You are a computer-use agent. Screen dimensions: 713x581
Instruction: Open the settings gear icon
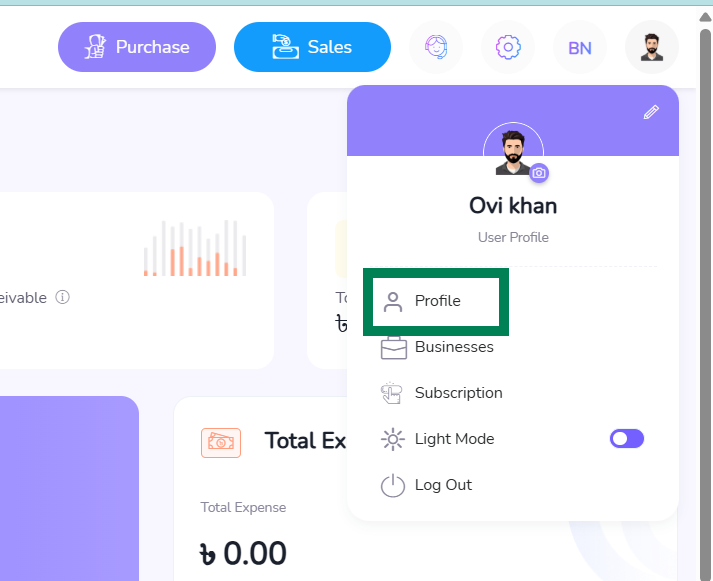point(508,47)
